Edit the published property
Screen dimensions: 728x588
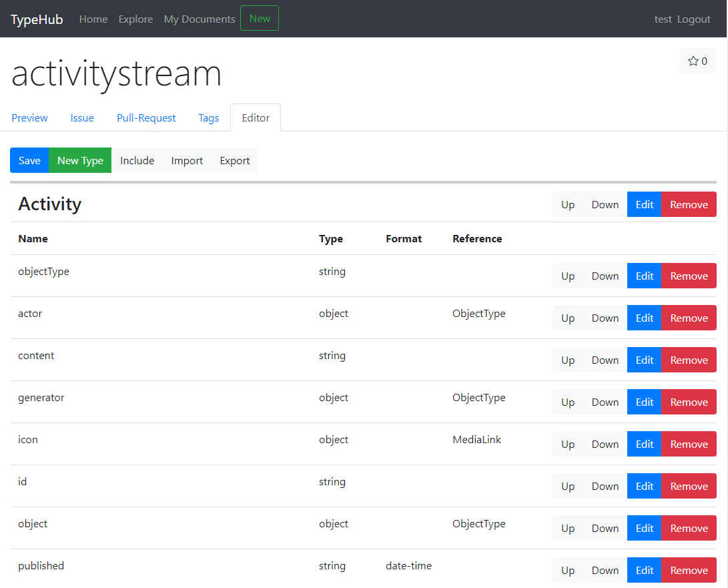[645, 570]
